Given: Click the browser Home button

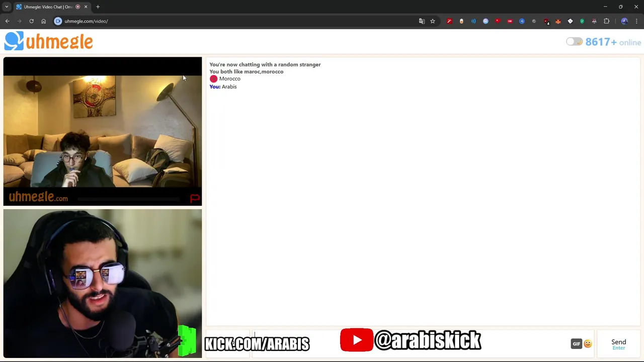Looking at the screenshot, I should click(x=43, y=21).
